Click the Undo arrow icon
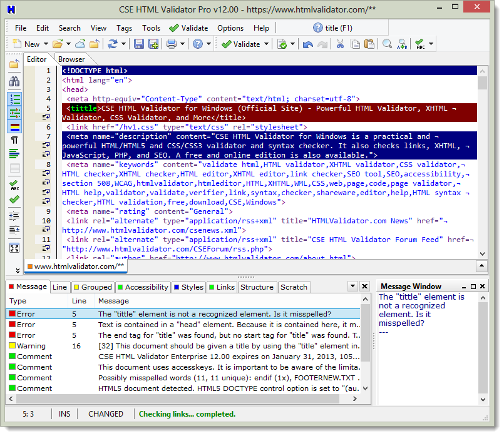 309,44
